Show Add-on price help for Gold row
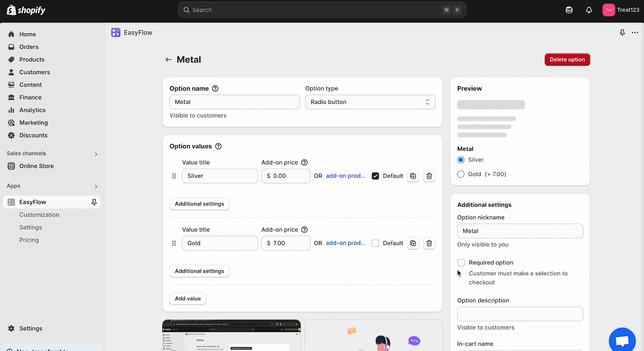 click(305, 230)
